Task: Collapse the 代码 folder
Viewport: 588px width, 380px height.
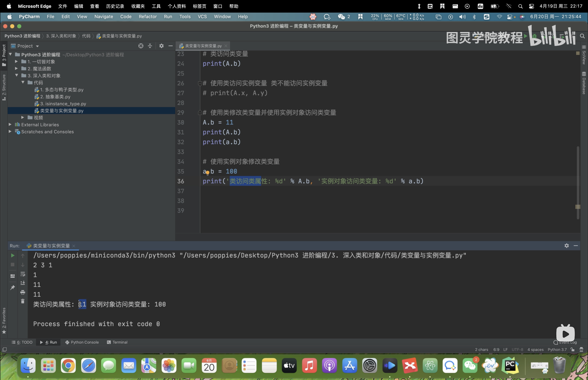Action: 23,82
